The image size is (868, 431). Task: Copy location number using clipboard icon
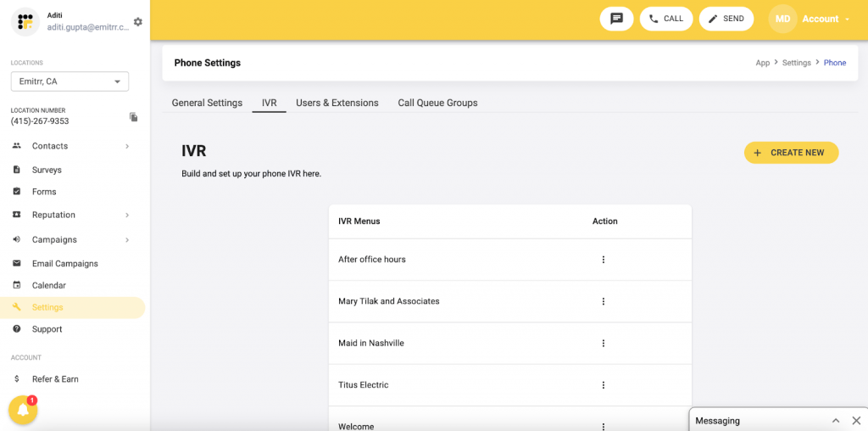[x=133, y=117]
